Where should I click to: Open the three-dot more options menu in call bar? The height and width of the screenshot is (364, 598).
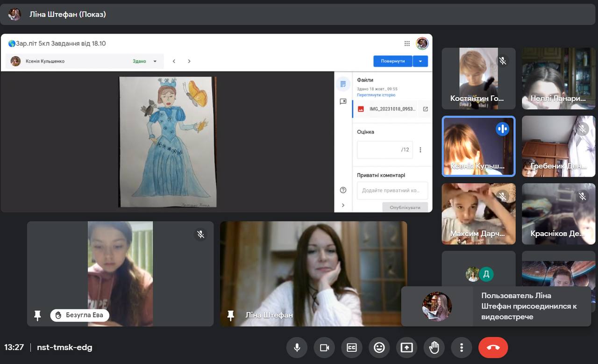[462, 348]
